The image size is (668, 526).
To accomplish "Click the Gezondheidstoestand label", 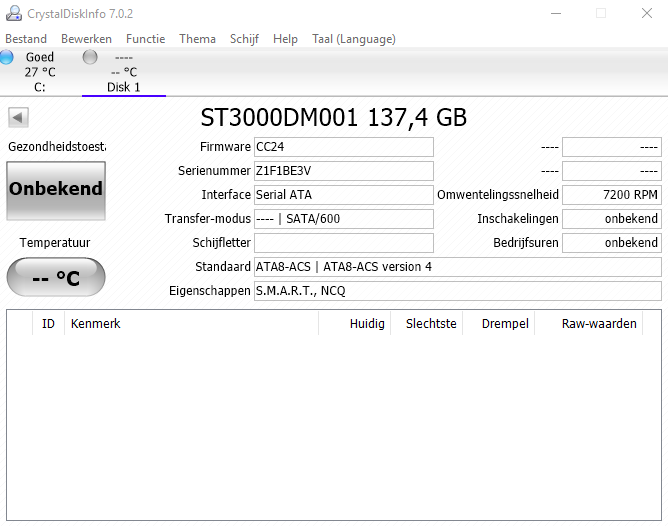I will (57, 147).
